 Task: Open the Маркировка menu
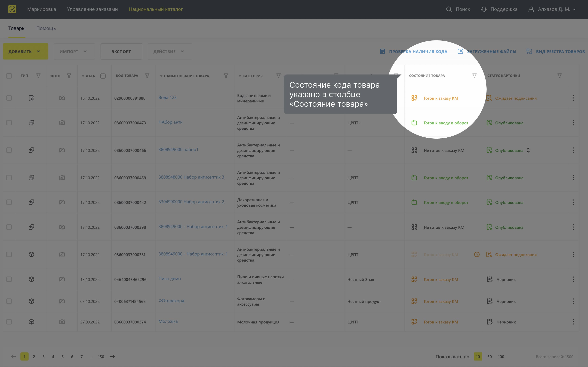(x=42, y=9)
